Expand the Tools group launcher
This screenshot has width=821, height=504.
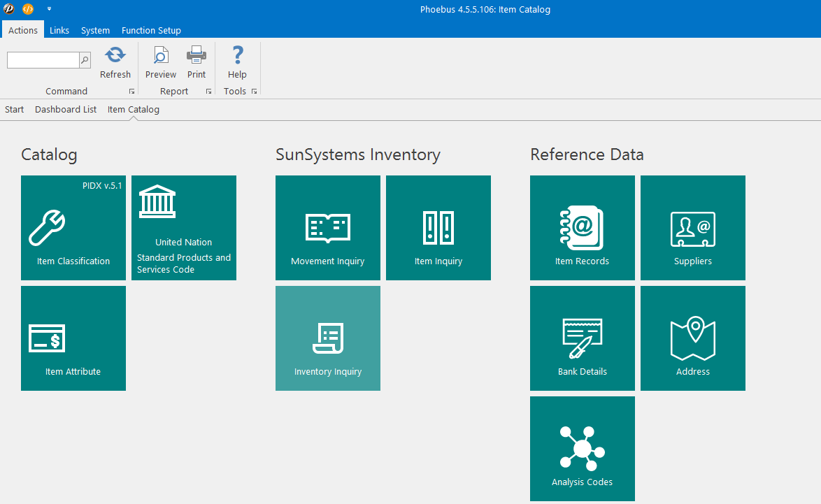click(255, 92)
